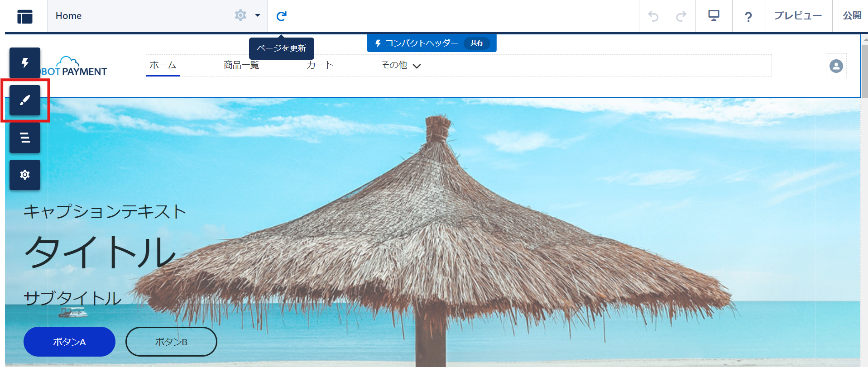868x367 pixels.
Task: Open the Settings gear sidebar panel
Action: click(x=25, y=175)
